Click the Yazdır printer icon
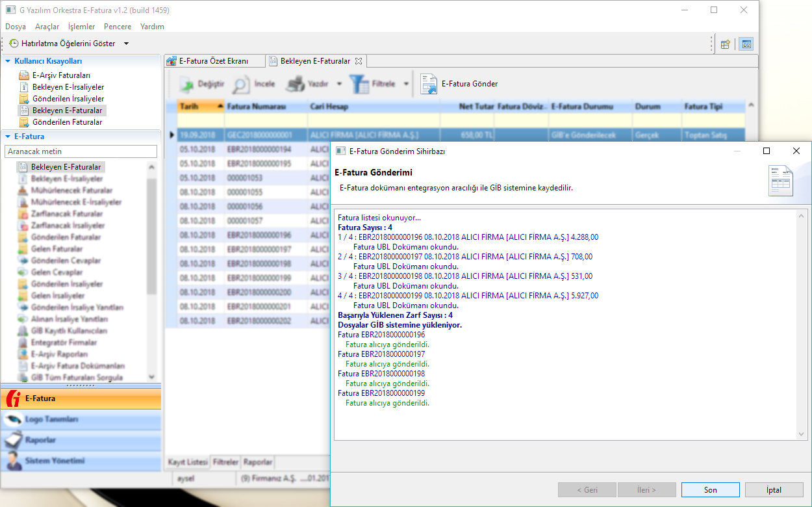The width and height of the screenshot is (812, 507). pyautogui.click(x=296, y=84)
